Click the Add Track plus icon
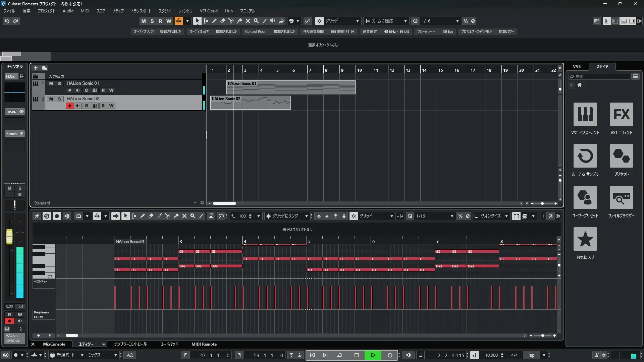The width and height of the screenshot is (644, 362). [36, 68]
